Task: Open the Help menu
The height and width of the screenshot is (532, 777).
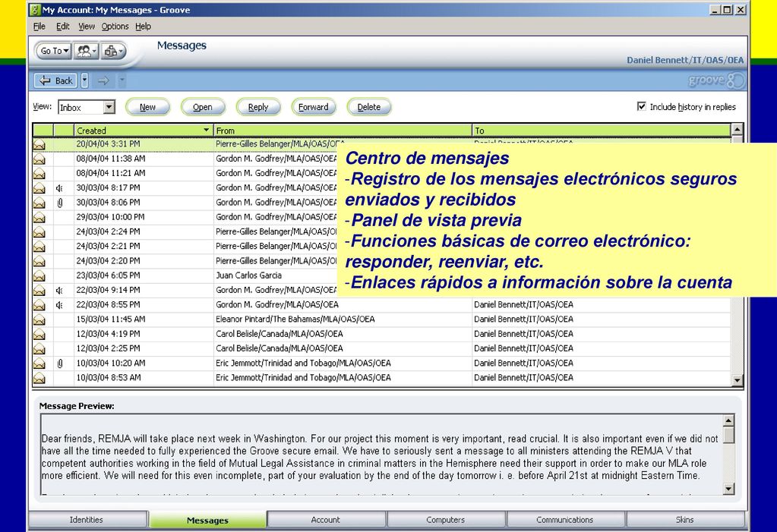Action: click(x=144, y=27)
